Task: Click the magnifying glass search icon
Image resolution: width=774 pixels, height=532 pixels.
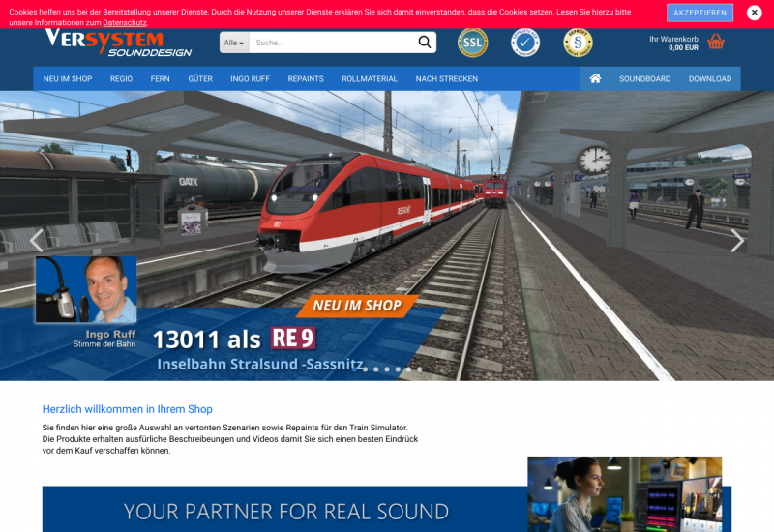Action: [424, 43]
